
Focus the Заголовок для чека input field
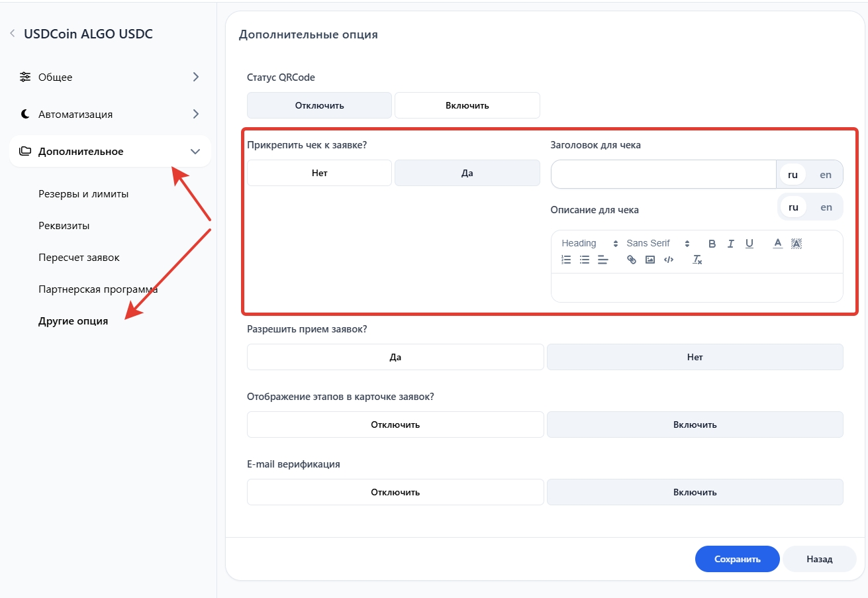[x=663, y=174]
